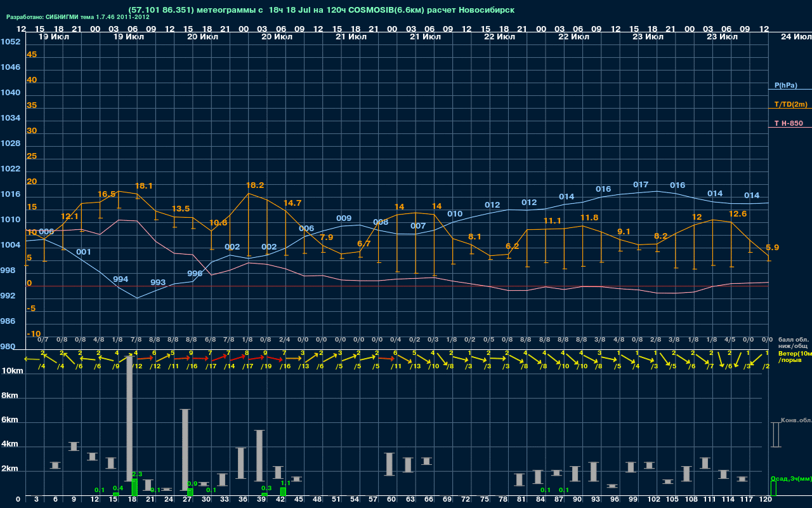
Task: Click pressure label 008
Action: pos(381,222)
